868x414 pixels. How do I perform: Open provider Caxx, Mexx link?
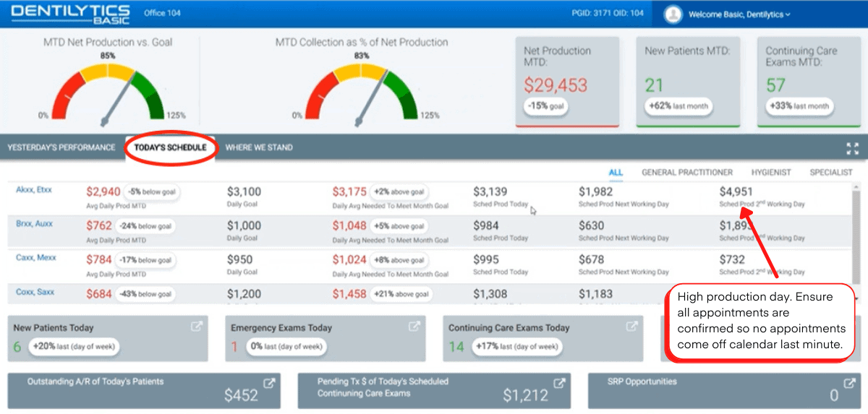35,257
